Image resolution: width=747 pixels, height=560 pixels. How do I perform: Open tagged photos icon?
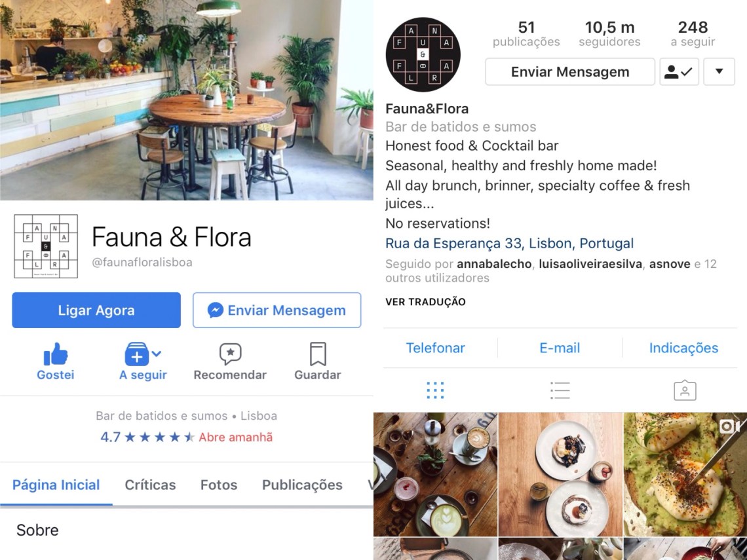tap(685, 390)
